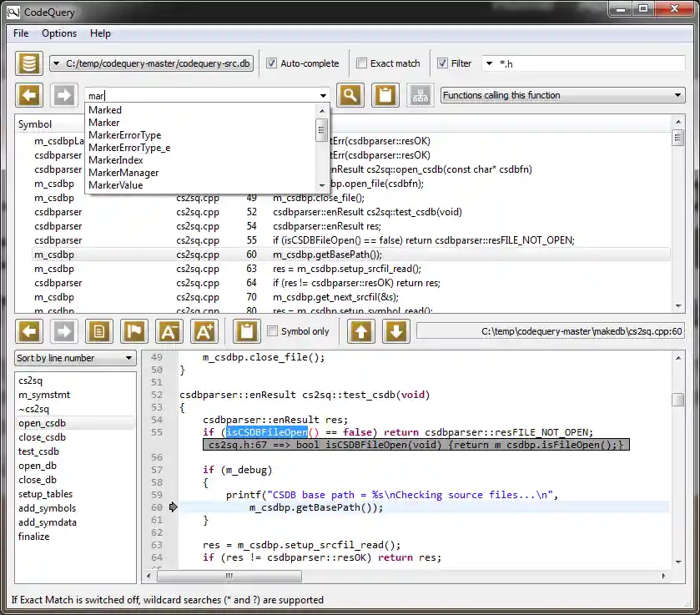Disable the Auto-complete checkbox
This screenshot has width=700, height=615.
tap(271, 63)
